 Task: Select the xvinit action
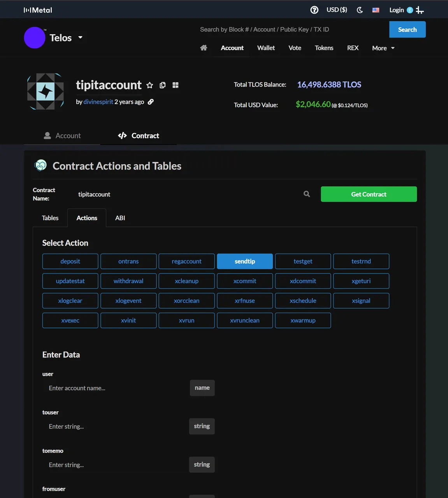point(128,321)
